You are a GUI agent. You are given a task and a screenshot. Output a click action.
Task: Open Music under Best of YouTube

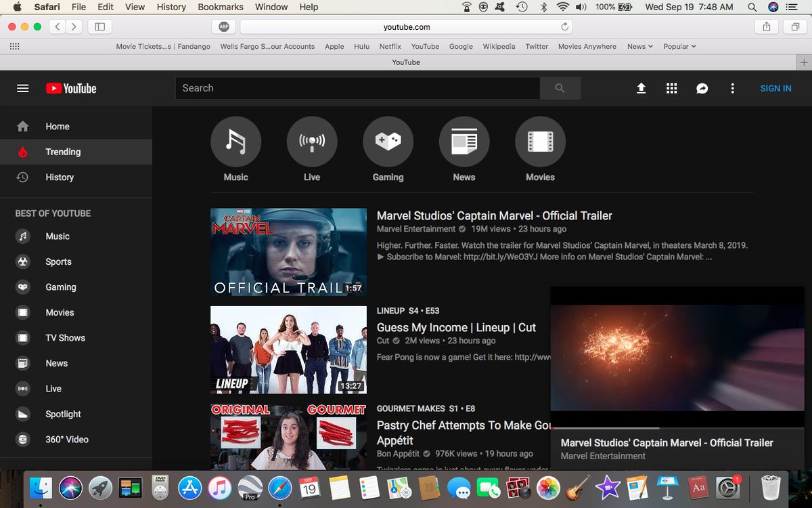tap(76, 236)
